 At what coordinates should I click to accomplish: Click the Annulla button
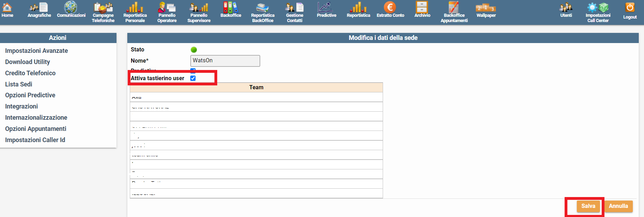tap(618, 206)
